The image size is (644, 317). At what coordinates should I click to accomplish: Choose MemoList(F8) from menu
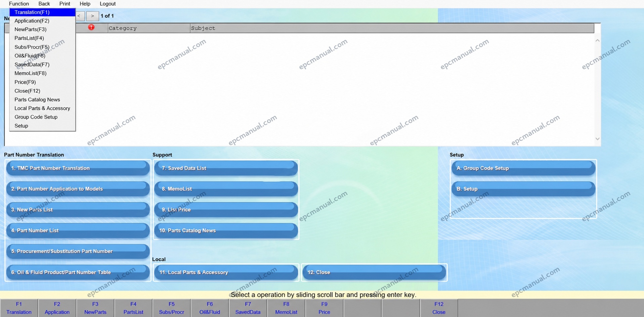pos(42,73)
